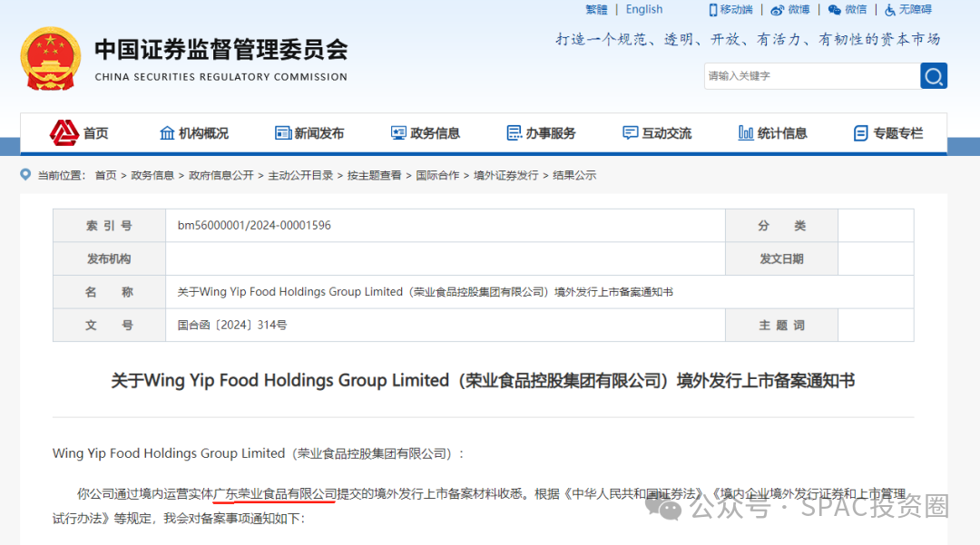The image size is (980, 545).
Task: Click the Weibo icon in the header
Action: click(777, 10)
